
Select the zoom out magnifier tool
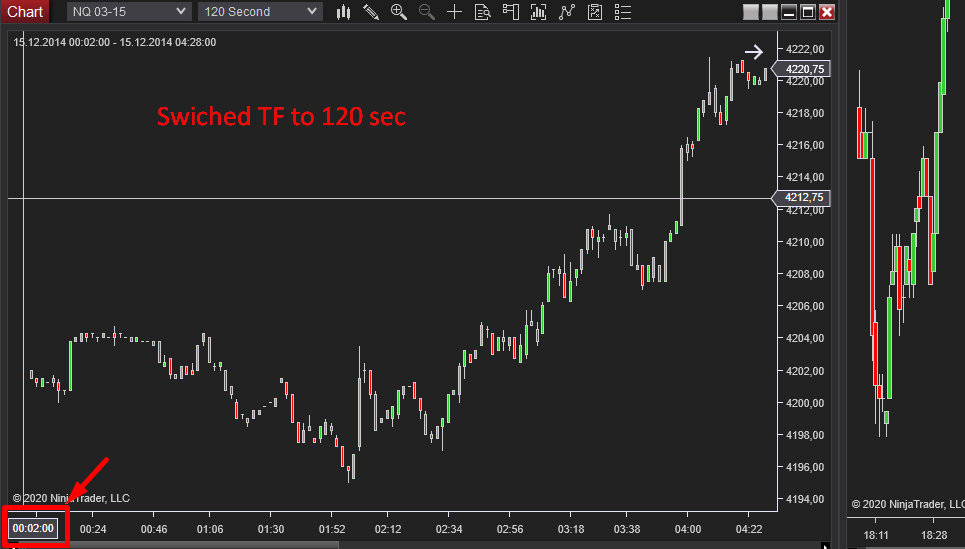pos(426,12)
